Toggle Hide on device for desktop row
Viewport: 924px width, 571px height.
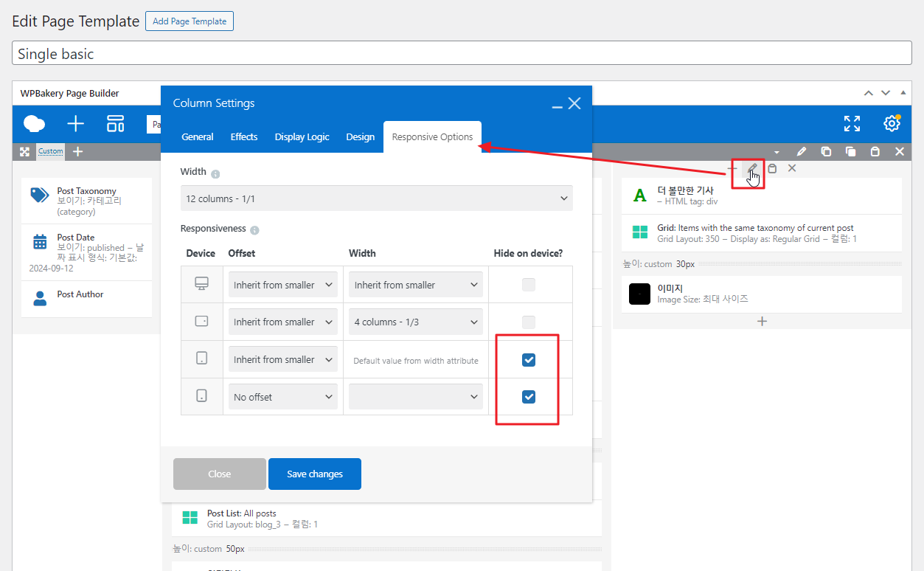(529, 285)
